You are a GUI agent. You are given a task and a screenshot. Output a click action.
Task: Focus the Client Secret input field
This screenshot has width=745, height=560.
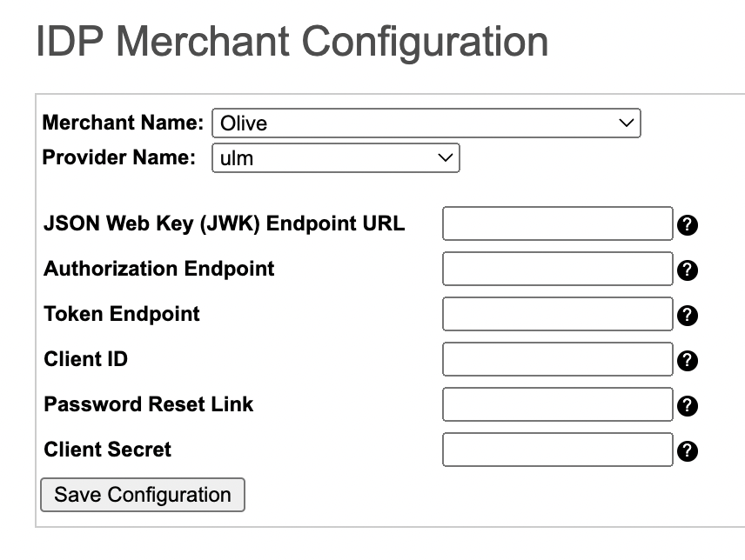point(558,450)
